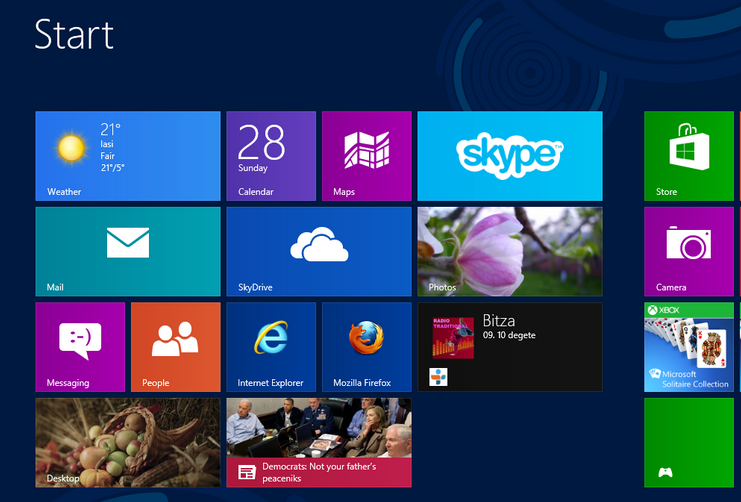Image resolution: width=741 pixels, height=502 pixels.
Task: Click the "Sunday" text on Calendar tile
Action: tap(253, 168)
